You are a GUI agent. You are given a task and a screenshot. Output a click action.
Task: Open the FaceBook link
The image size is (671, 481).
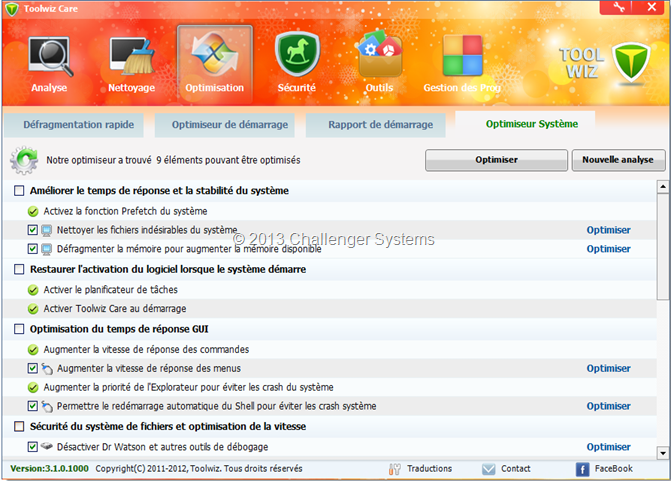click(x=614, y=469)
